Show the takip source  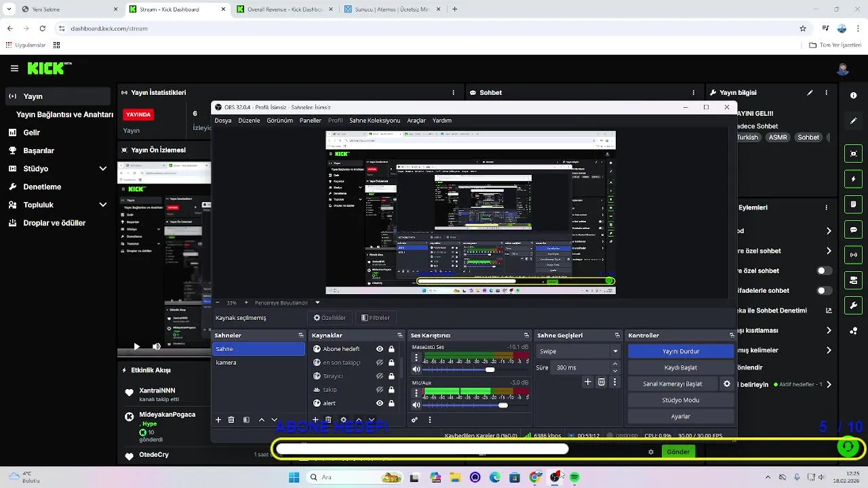[x=380, y=390]
